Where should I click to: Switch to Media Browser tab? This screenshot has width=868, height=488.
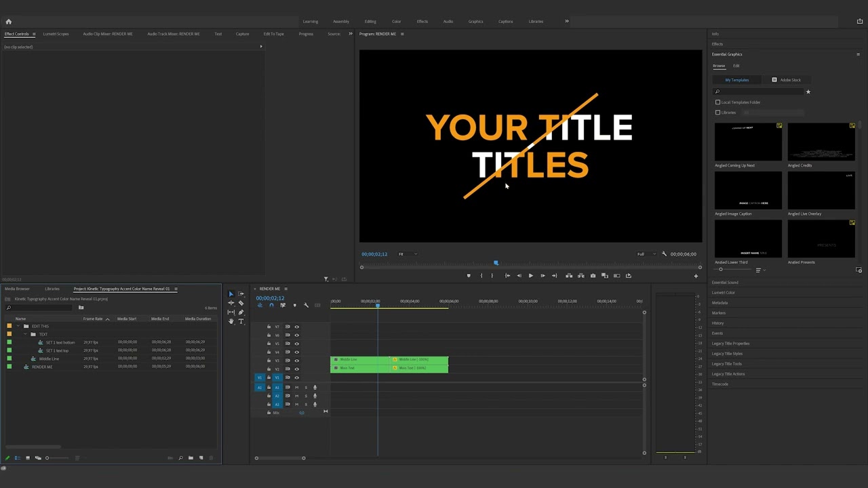pyautogui.click(x=17, y=289)
